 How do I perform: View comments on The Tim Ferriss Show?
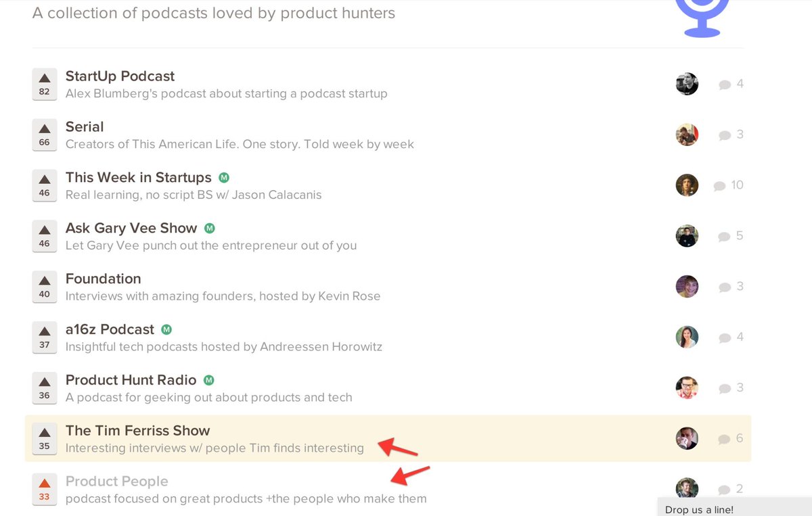point(731,439)
